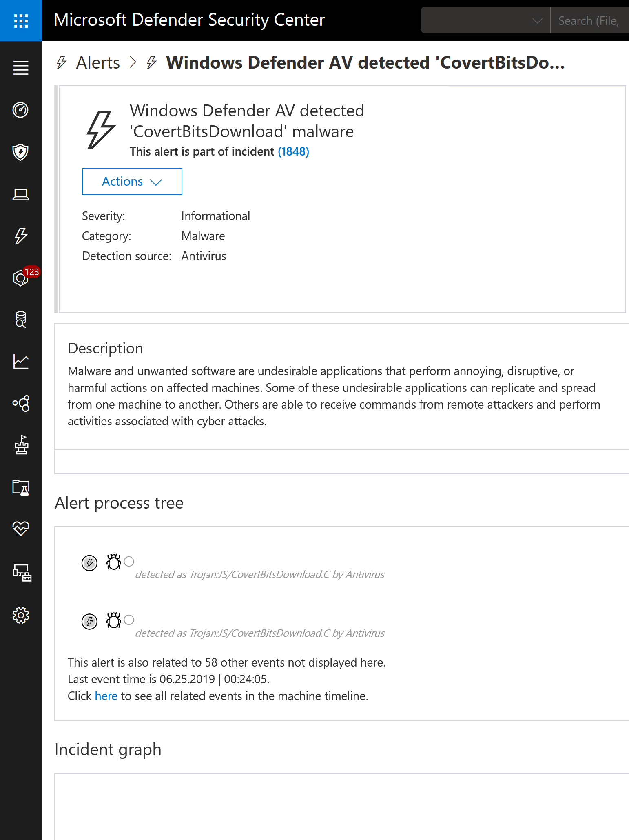Click the first detected malware bug icon
The image size is (629, 840).
tap(114, 562)
